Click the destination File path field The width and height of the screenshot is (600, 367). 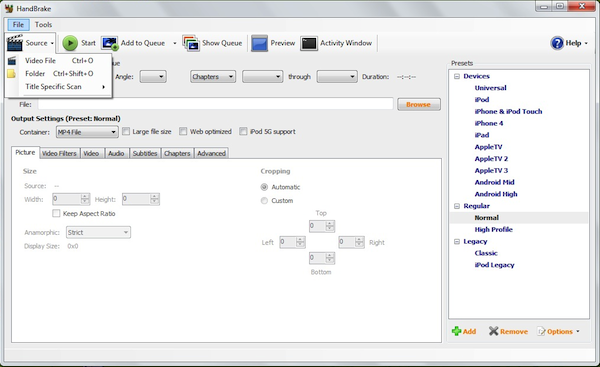(215, 104)
